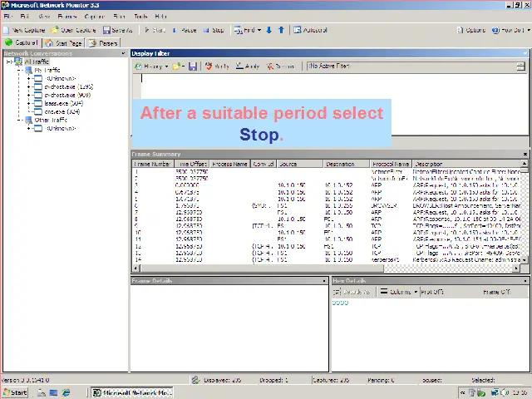Click the Other Traffic computer icon
This screenshot has height=399, width=532.
pyautogui.click(x=29, y=120)
